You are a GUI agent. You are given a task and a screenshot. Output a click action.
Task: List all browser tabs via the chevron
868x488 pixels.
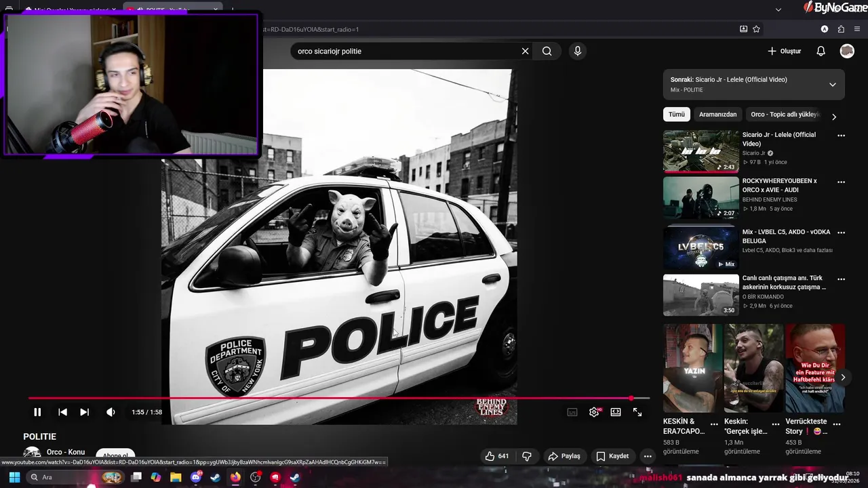tap(778, 9)
